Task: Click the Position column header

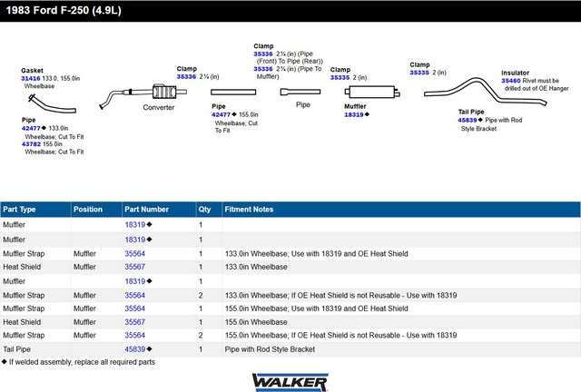Action: point(96,210)
